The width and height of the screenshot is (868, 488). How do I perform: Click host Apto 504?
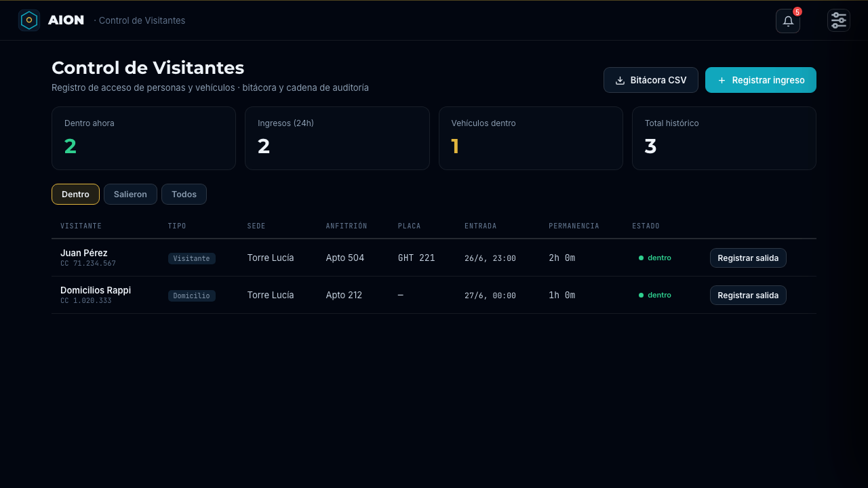coord(345,258)
